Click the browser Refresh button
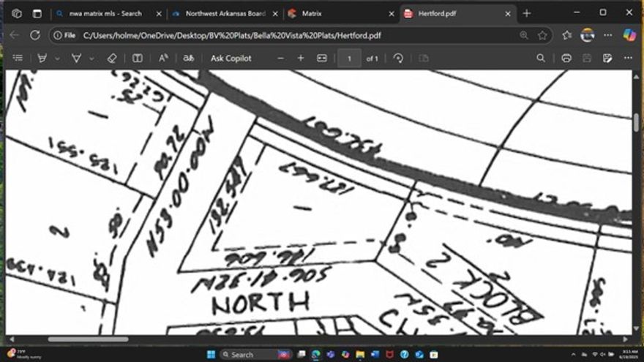The width and height of the screenshot is (644, 362). [34, 35]
